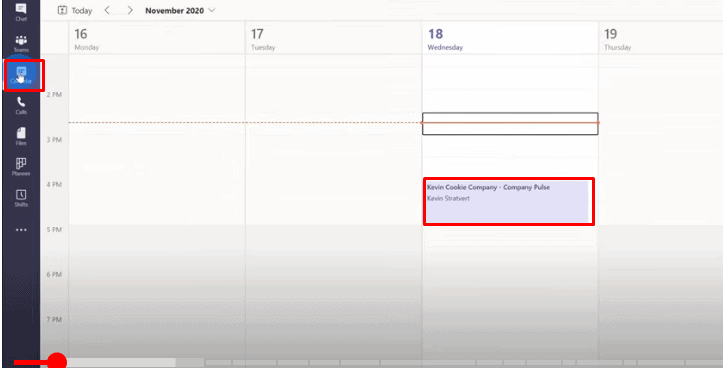The image size is (723, 368).
Task: Jump to Today in the calendar
Action: (75, 10)
